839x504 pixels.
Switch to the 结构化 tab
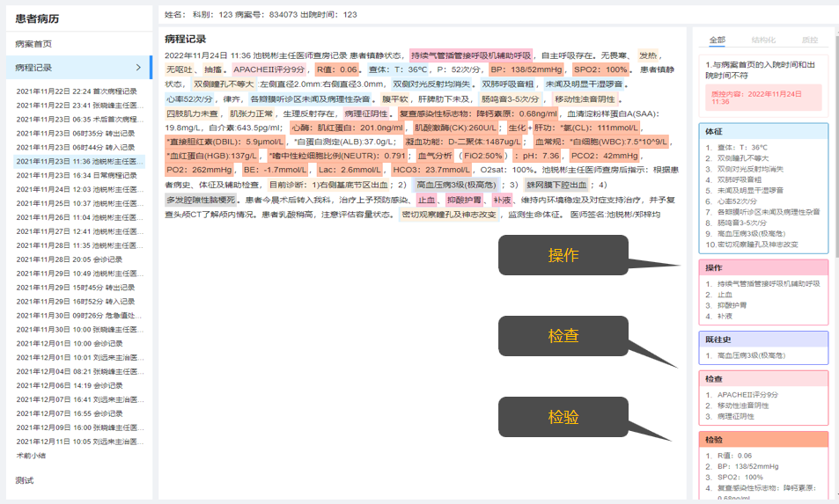[763, 40]
